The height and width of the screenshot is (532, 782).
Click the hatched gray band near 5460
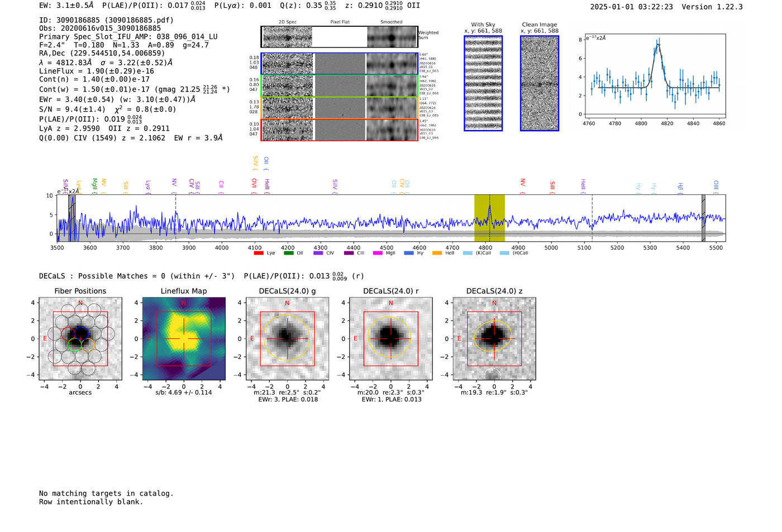click(x=704, y=218)
